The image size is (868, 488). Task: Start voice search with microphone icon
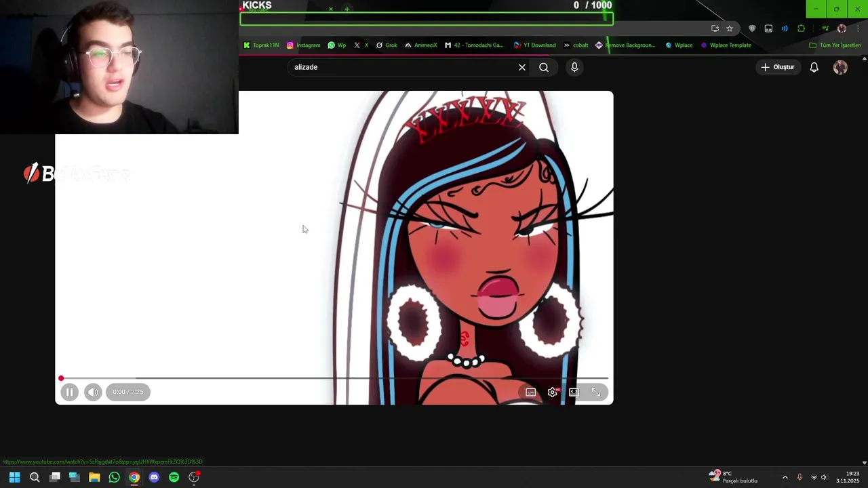[x=574, y=67]
